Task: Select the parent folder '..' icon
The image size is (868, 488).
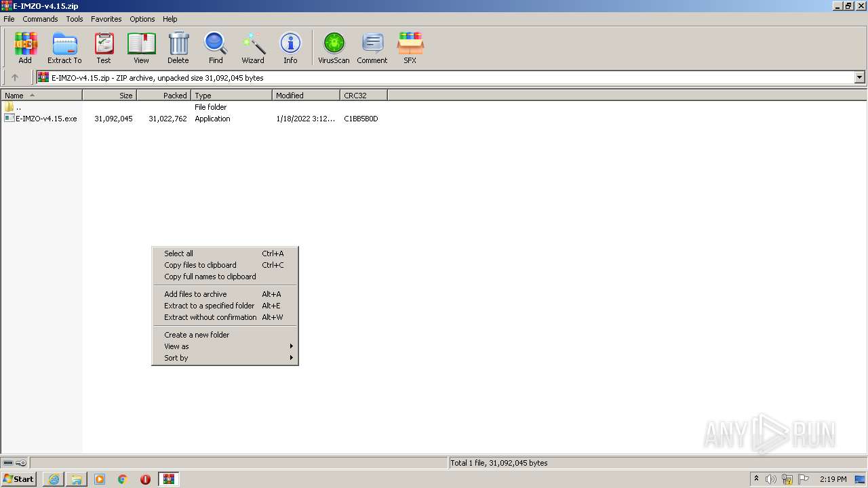Action: pyautogui.click(x=9, y=107)
